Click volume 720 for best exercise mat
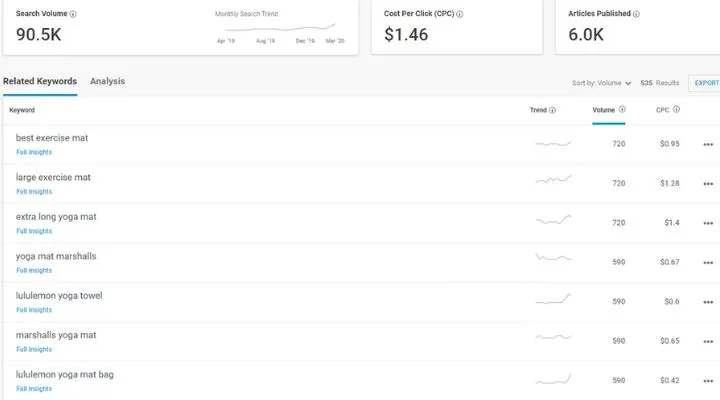Viewport: 720px width, 400px height. click(x=619, y=144)
